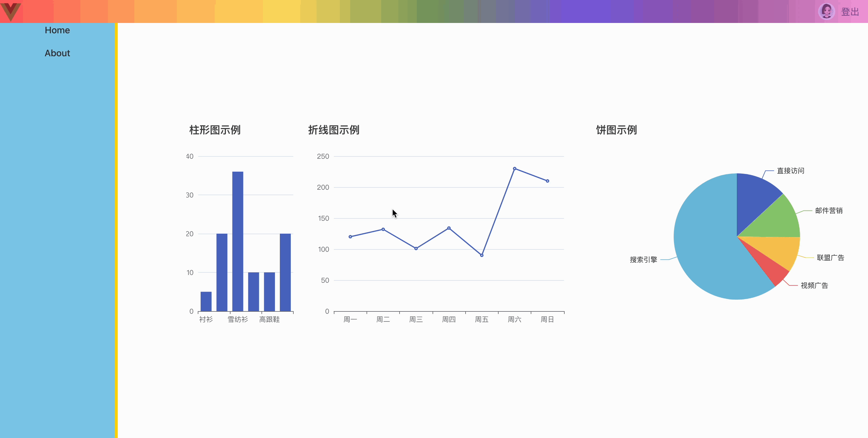868x438 pixels.
Task: Click the 周三 data point on line
Action: 416,249
